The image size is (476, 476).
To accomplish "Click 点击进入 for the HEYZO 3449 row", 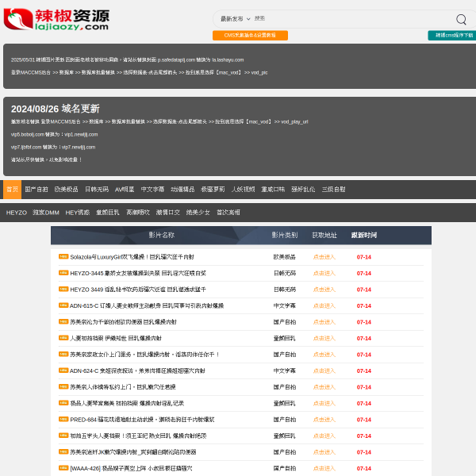I will pos(324,290).
